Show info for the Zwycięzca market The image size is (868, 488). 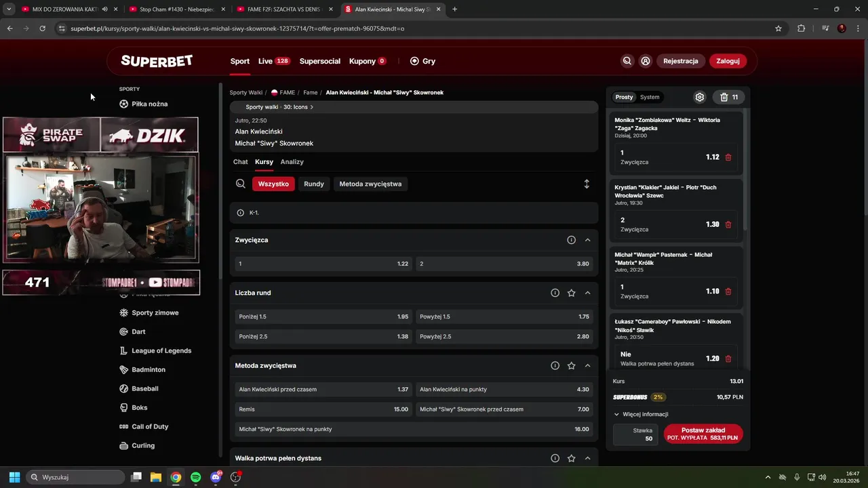571,240
